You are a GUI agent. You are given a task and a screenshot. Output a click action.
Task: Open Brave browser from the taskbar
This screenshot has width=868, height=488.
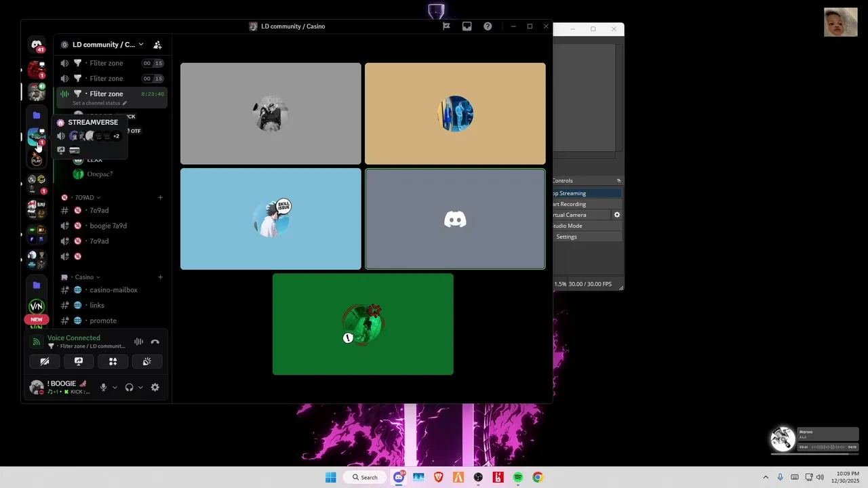(439, 477)
